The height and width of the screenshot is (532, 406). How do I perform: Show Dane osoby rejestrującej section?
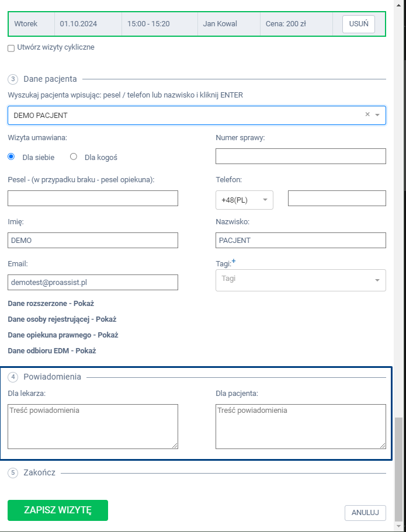62,319
